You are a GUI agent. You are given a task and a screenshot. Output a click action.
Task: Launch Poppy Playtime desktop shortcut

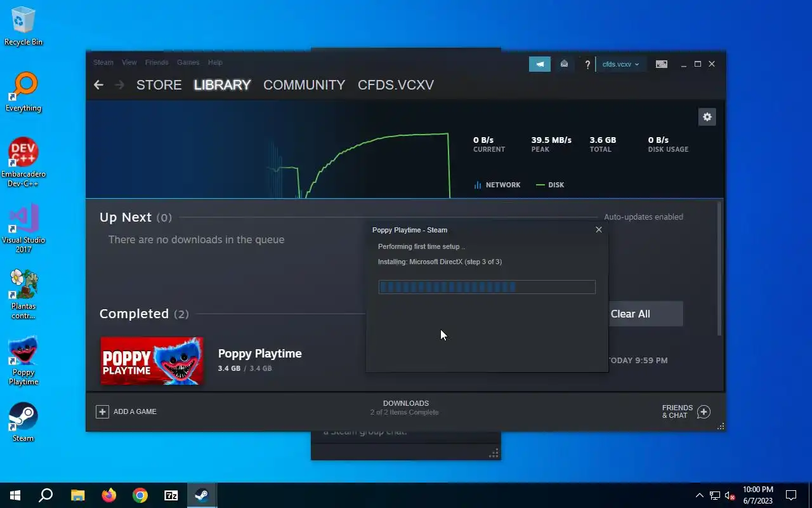[x=23, y=361]
